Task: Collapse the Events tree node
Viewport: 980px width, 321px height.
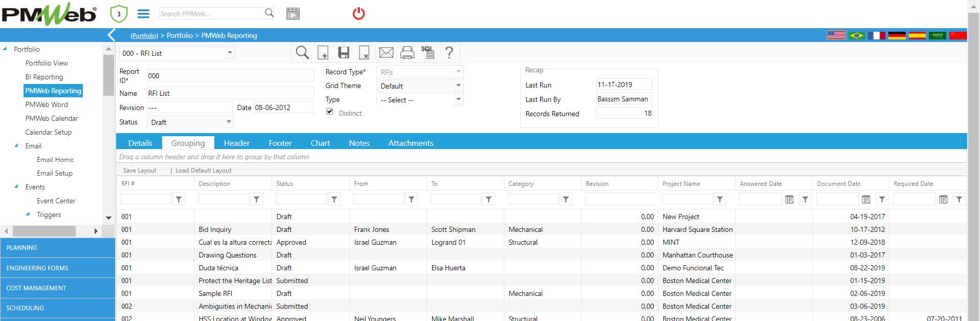Action: (17, 187)
